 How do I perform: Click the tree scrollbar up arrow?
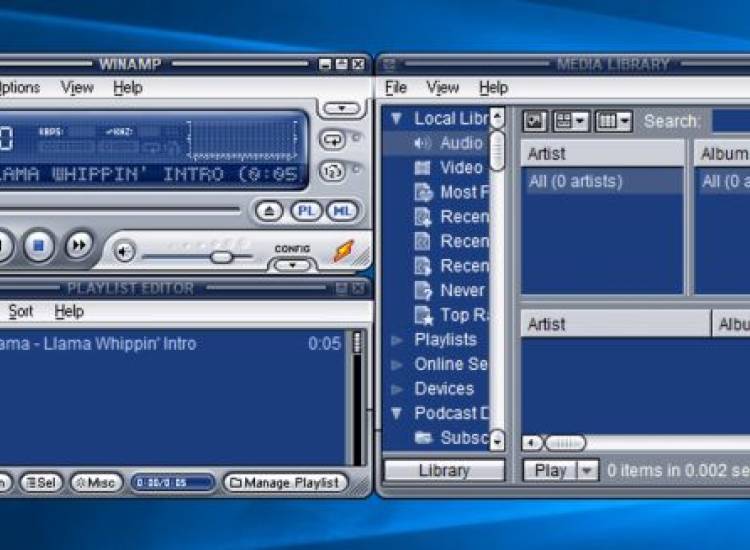coord(497,116)
